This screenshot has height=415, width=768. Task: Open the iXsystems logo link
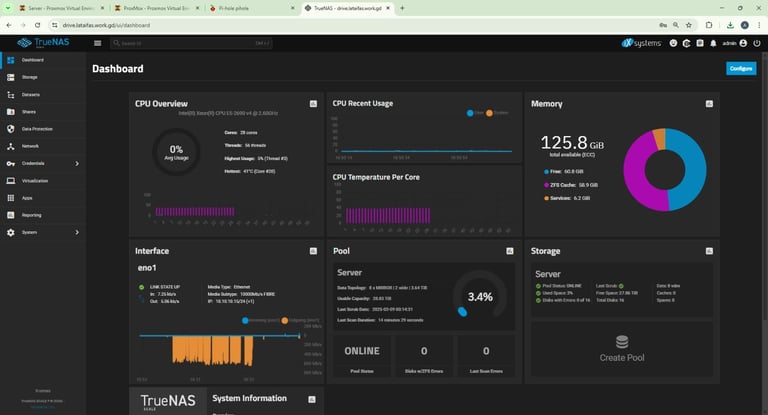pyautogui.click(x=641, y=43)
